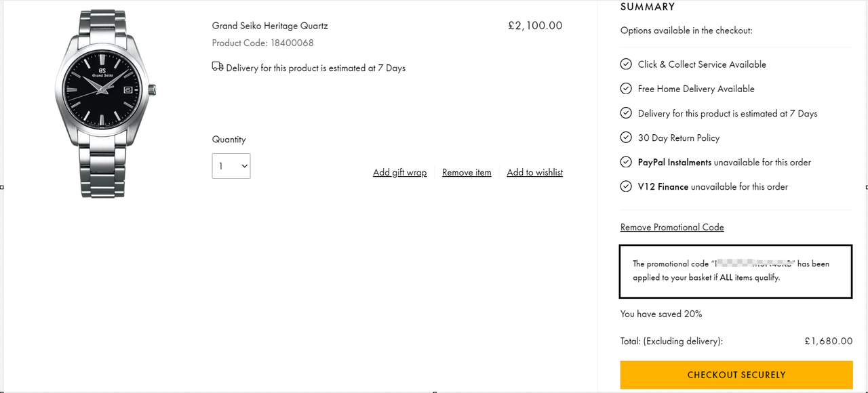
Task: Click V12 Finance unavailable text
Action: 713,186
